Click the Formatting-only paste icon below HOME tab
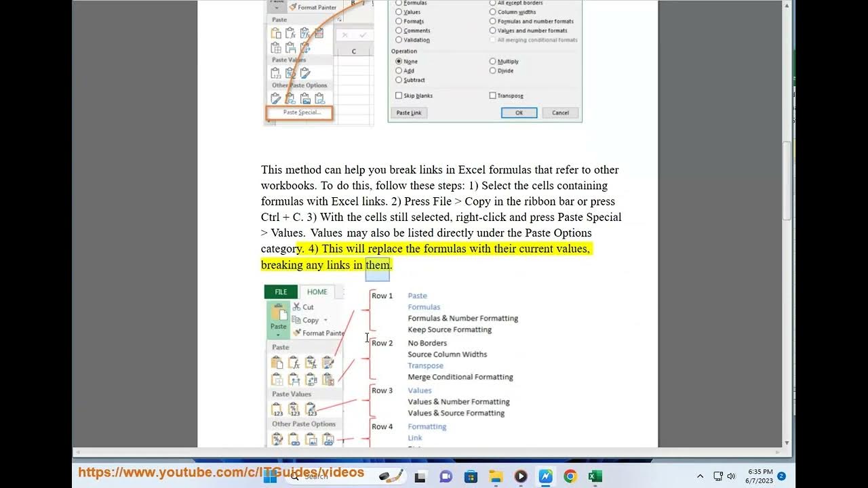 coord(277,439)
